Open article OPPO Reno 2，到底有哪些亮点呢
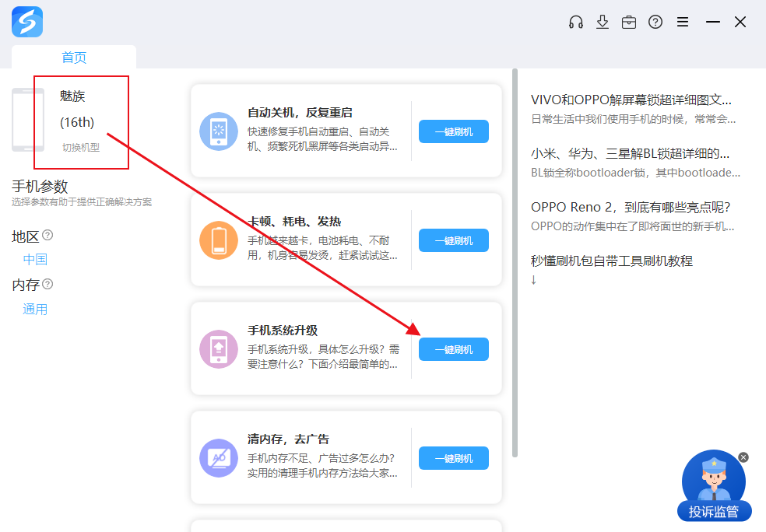Viewport: 766px width, 532px height. pyautogui.click(x=631, y=208)
